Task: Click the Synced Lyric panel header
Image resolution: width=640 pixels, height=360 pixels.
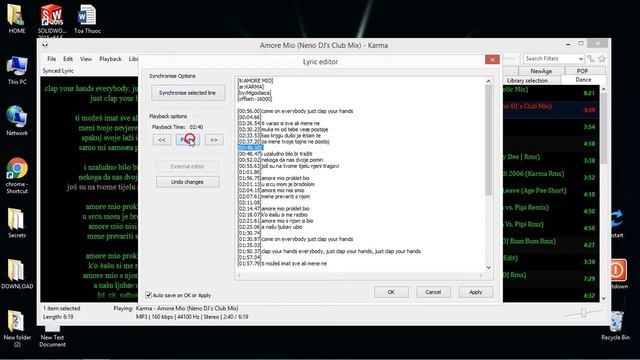Action: coord(58,71)
